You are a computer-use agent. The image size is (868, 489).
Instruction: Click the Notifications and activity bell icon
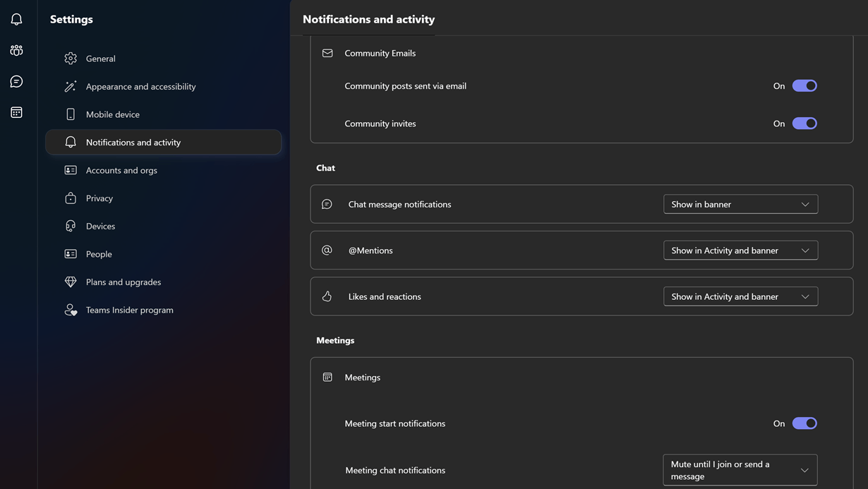coord(71,142)
